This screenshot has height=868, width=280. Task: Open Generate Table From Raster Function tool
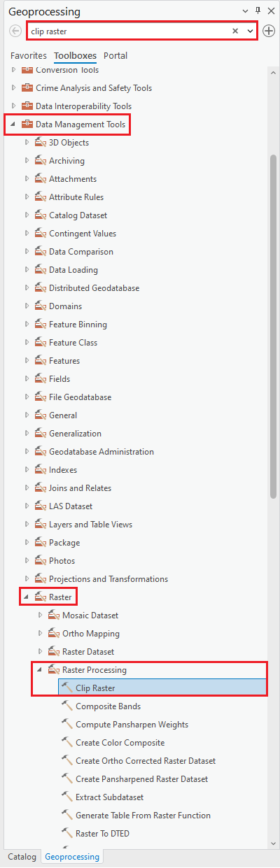143,816
